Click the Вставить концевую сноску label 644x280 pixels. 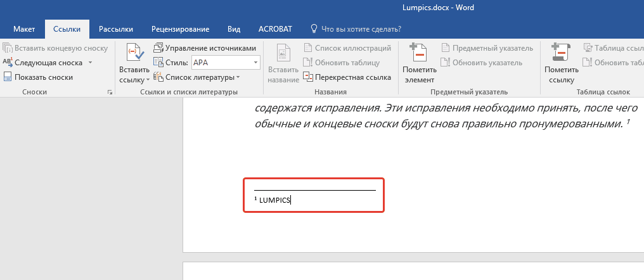click(61, 48)
